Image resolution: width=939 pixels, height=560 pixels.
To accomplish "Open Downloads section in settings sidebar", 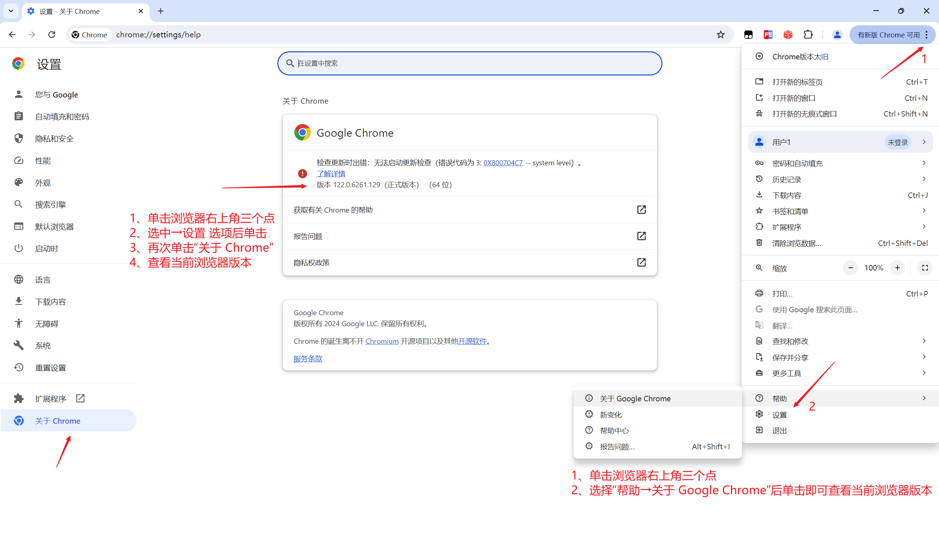I will point(68,302).
